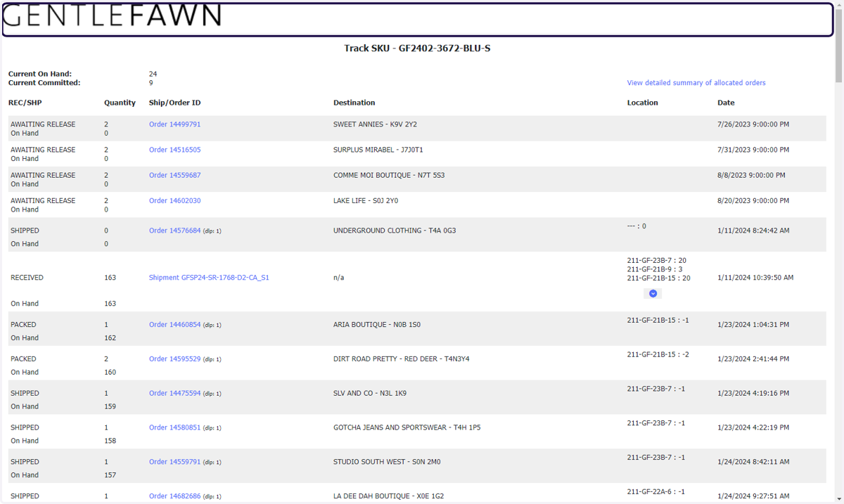The width and height of the screenshot is (844, 504).
Task: Open Order 14559791 link
Action: click(x=174, y=462)
